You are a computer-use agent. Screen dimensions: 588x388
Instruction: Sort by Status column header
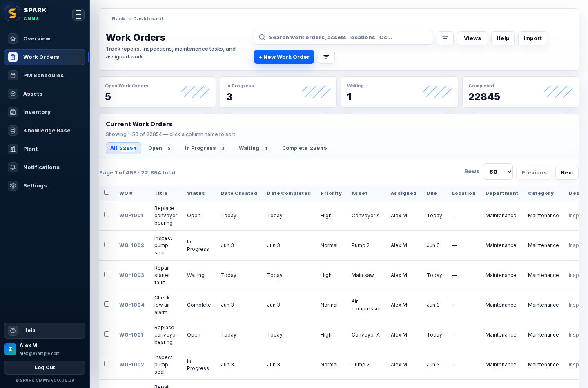coord(196,193)
